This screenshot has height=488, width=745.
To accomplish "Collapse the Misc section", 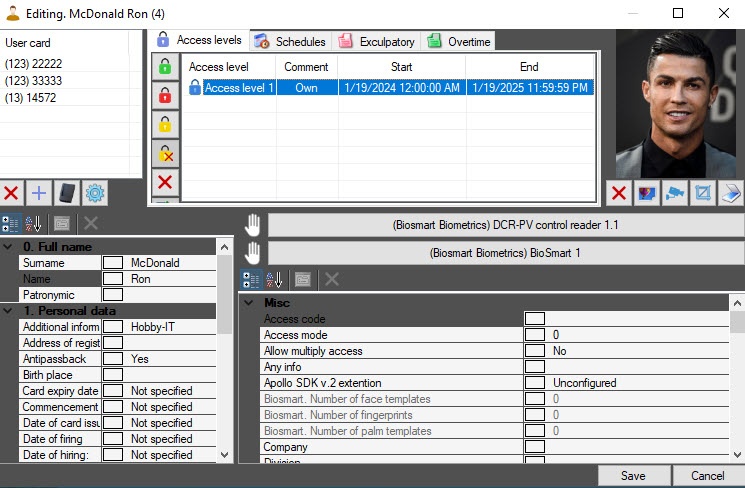I will [248, 303].
